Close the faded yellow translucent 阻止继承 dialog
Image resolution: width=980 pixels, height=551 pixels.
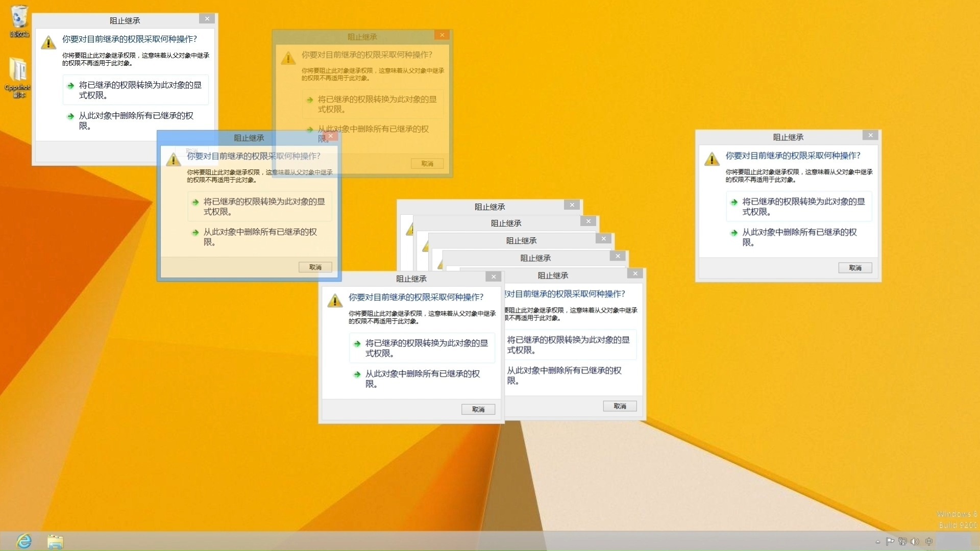[442, 35]
